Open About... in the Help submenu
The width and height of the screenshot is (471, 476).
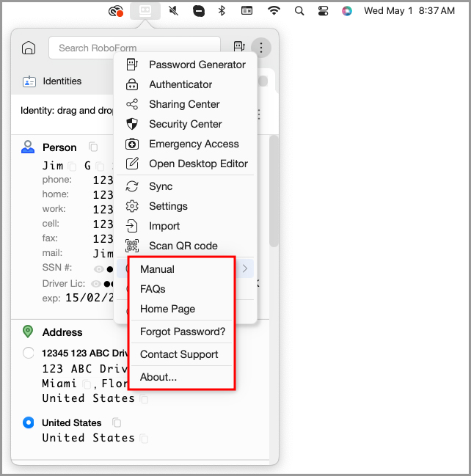coord(182,377)
